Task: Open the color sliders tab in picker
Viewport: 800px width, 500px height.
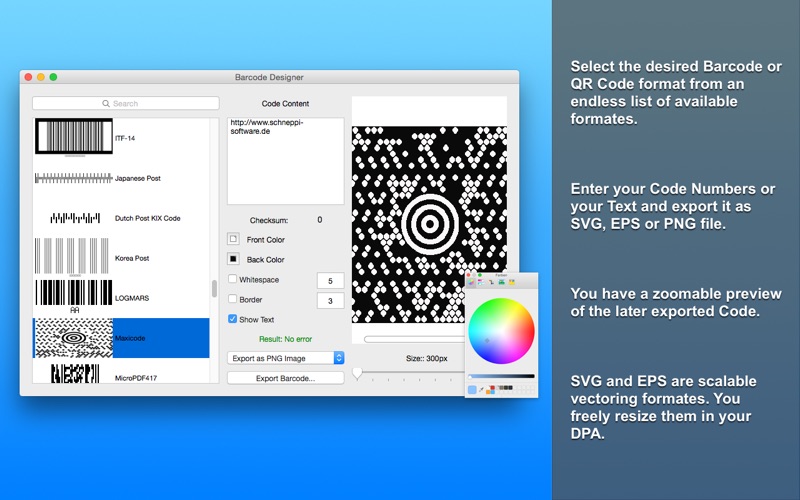Action: click(x=481, y=282)
